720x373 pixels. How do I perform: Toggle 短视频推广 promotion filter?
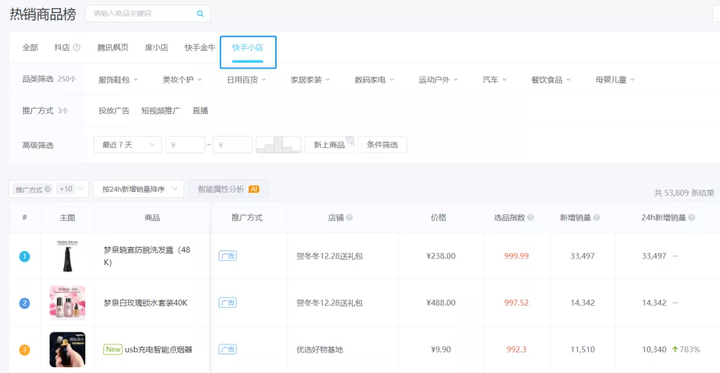161,111
